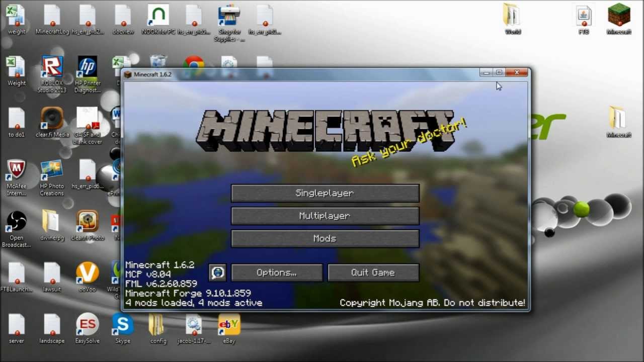The width and height of the screenshot is (644, 362).
Task: Select the hs_err_pid1 file icon
Action: [x=265, y=20]
